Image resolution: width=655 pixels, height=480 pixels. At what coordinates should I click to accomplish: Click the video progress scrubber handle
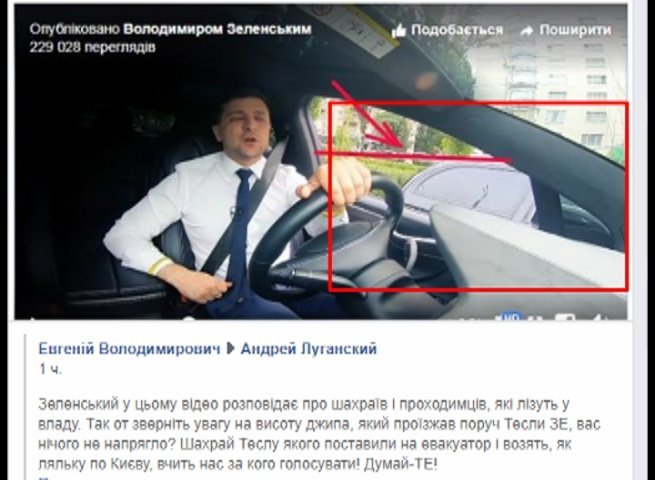(189, 318)
